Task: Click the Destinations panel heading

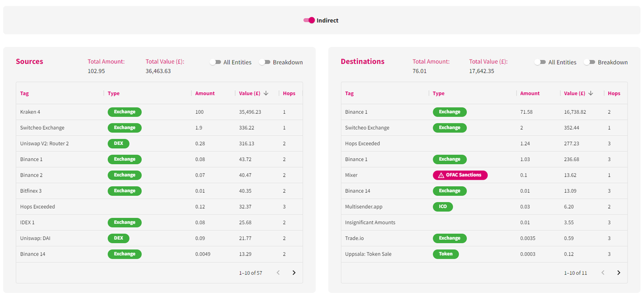Action: (363, 62)
